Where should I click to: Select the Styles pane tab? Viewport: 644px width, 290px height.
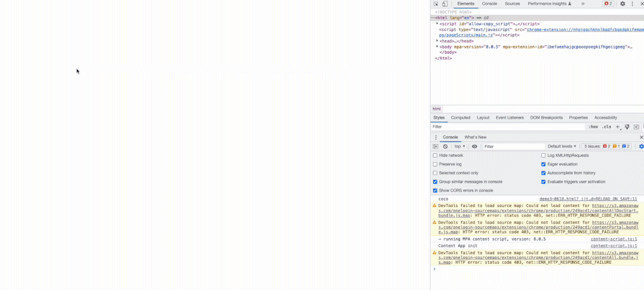439,118
